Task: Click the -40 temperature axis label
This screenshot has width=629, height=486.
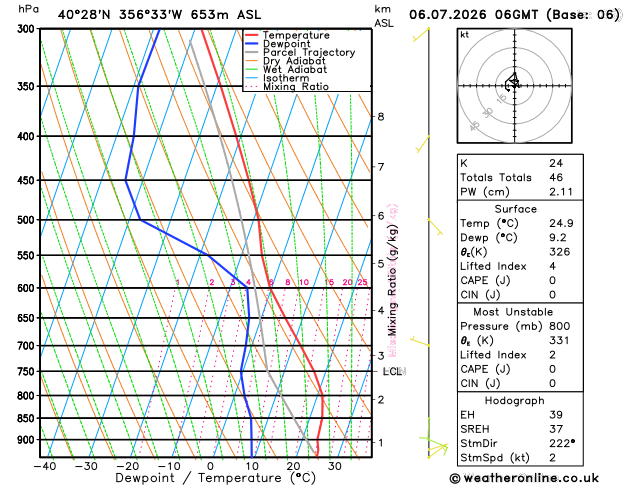Action: (x=45, y=466)
